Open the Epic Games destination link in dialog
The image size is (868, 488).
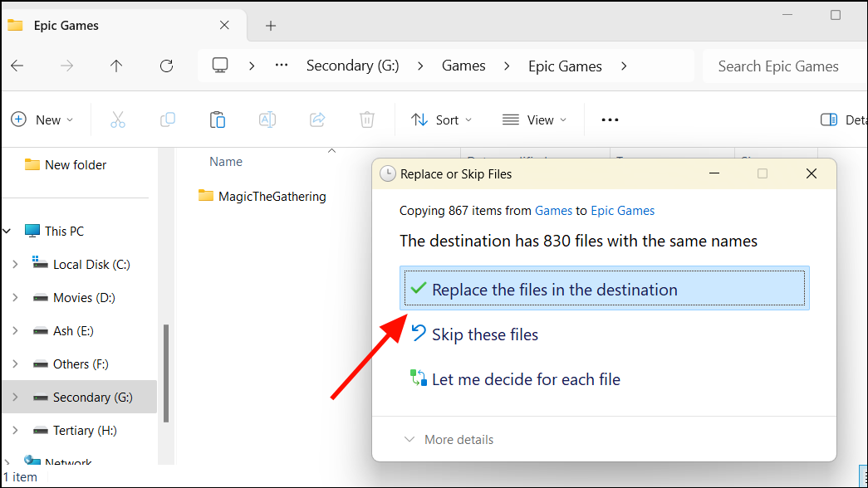[622, 211]
